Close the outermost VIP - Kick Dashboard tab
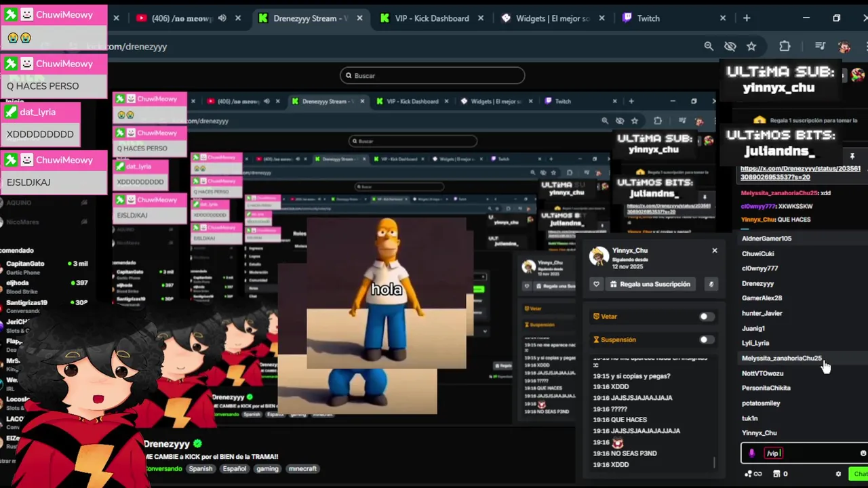The height and width of the screenshot is (488, 868). click(481, 18)
